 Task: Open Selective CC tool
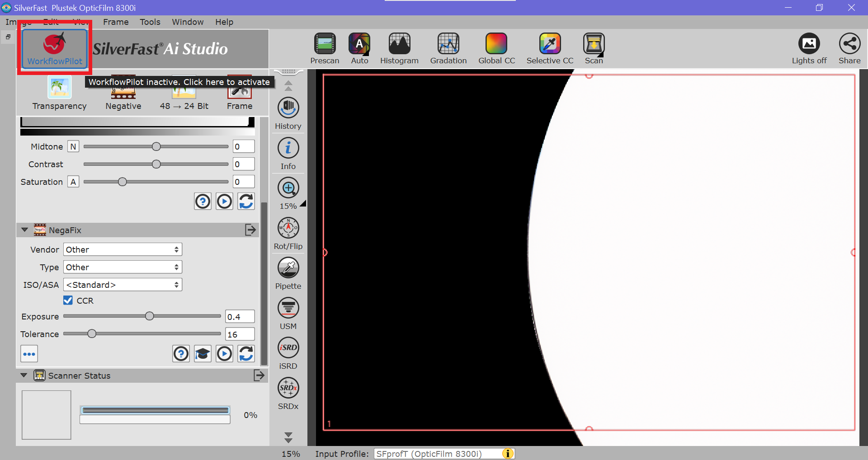(x=550, y=48)
